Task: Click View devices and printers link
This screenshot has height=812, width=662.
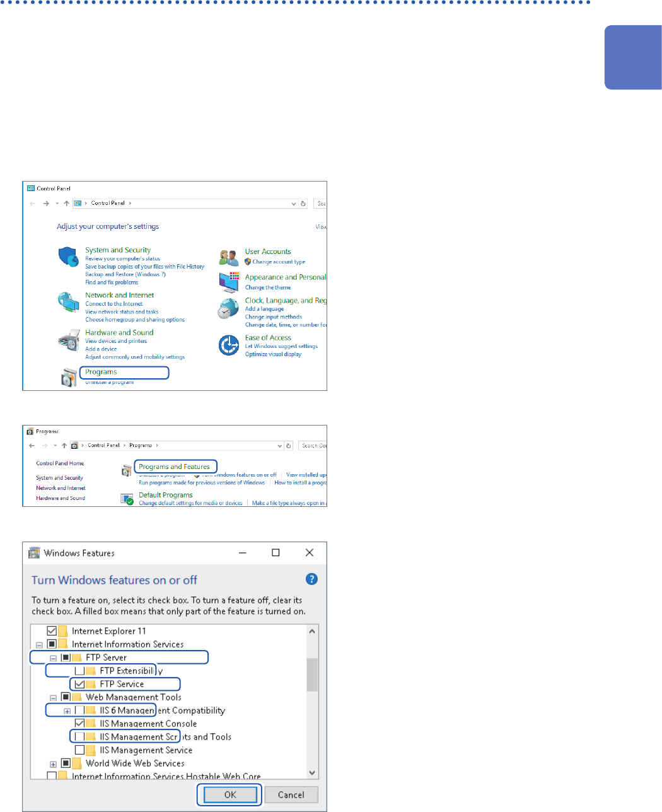Action: pos(116,341)
